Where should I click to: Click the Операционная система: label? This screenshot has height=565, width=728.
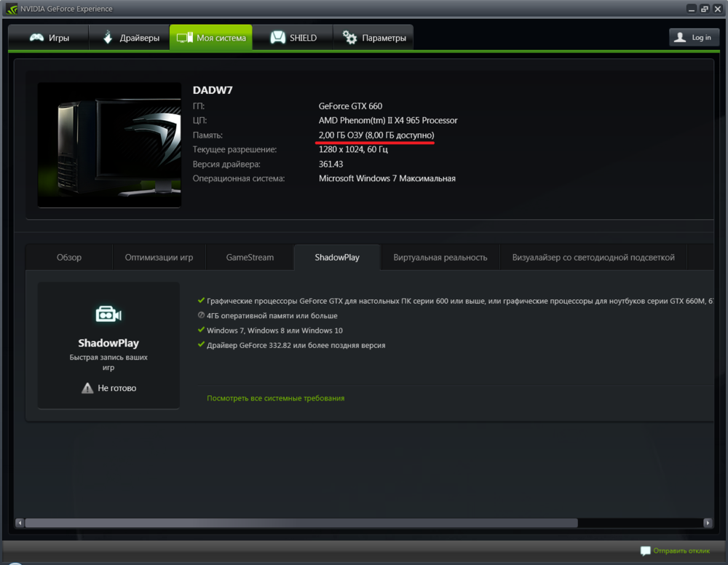239,178
